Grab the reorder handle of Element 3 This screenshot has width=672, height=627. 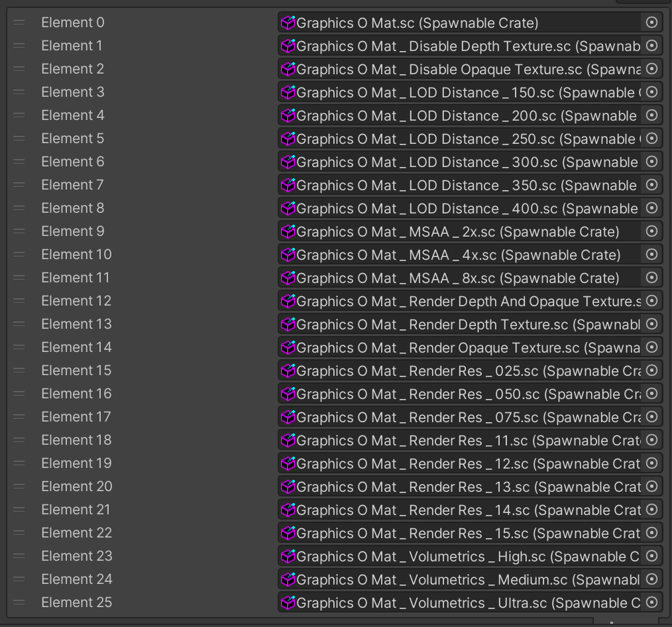point(19,91)
